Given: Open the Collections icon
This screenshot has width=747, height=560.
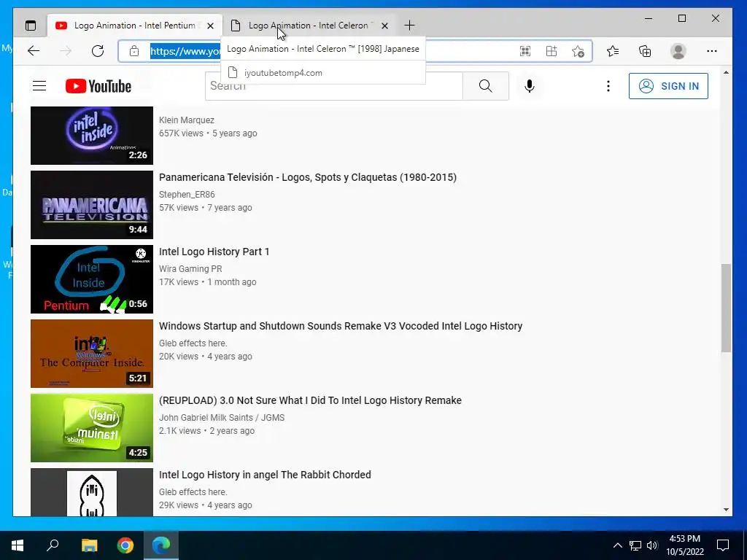Looking at the screenshot, I should tap(645, 51).
